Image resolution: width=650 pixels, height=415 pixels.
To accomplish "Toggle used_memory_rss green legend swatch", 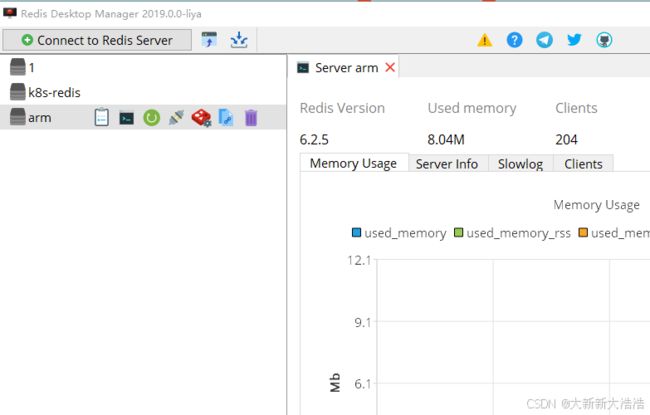I will [x=458, y=233].
